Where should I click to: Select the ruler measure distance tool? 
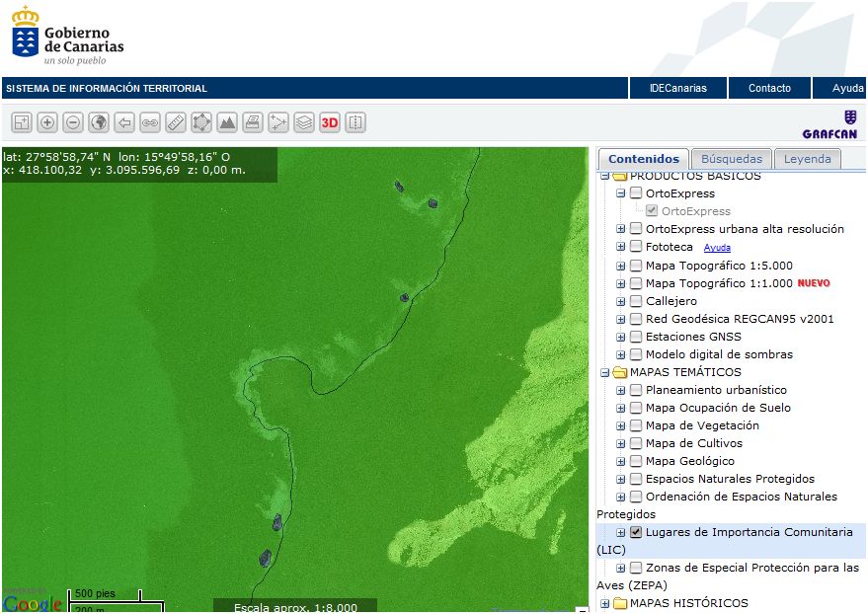(x=176, y=122)
